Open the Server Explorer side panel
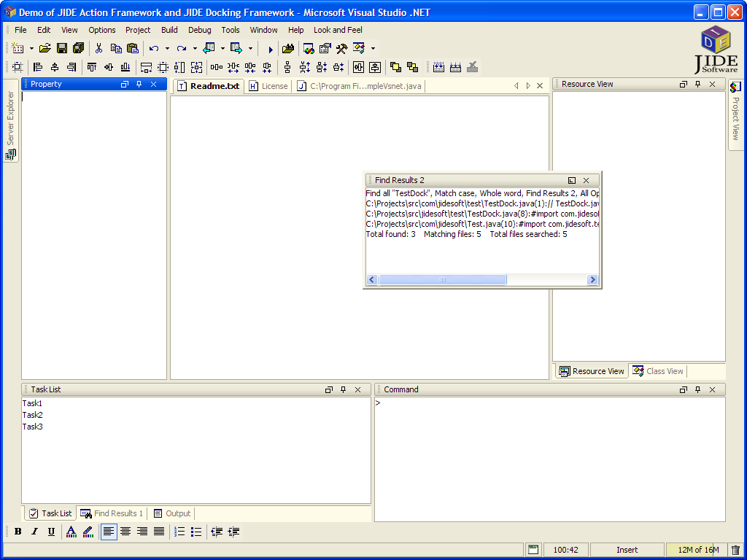This screenshot has width=747, height=560. point(10,120)
